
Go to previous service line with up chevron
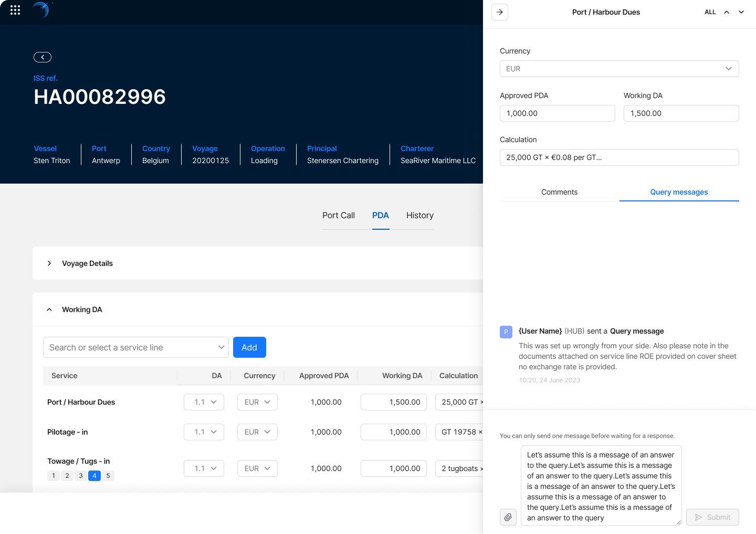click(727, 12)
